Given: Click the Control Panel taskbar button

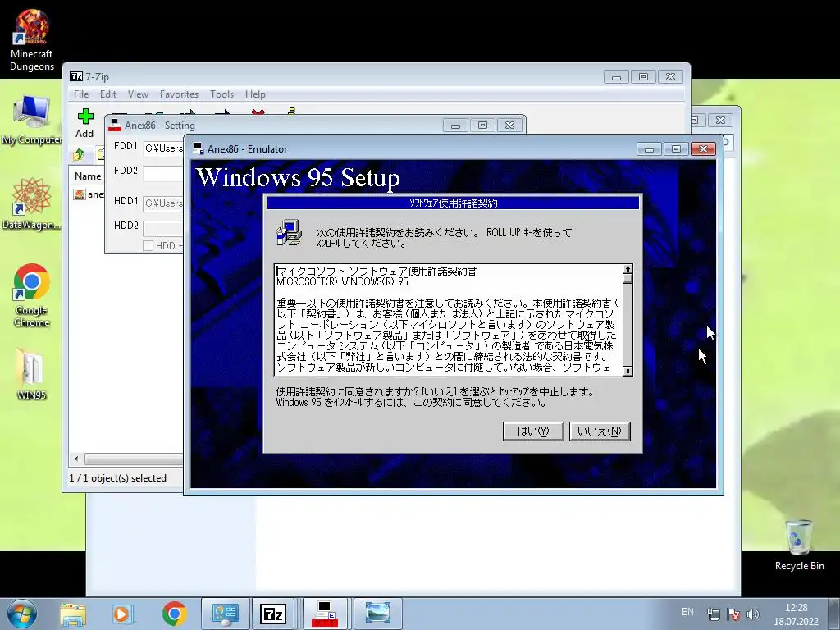Looking at the screenshot, I should pos(226,614).
